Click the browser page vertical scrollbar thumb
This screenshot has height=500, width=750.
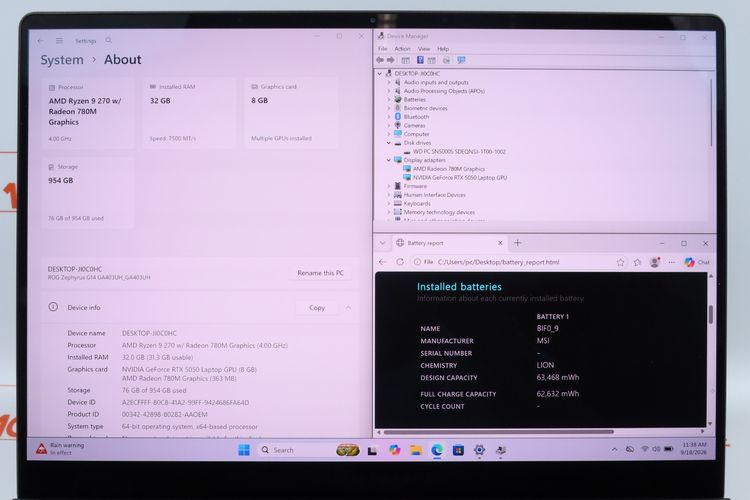[x=711, y=314]
